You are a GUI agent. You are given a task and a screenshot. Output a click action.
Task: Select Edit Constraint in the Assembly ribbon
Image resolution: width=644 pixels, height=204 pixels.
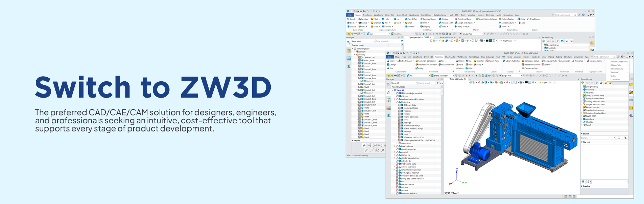click(446, 64)
